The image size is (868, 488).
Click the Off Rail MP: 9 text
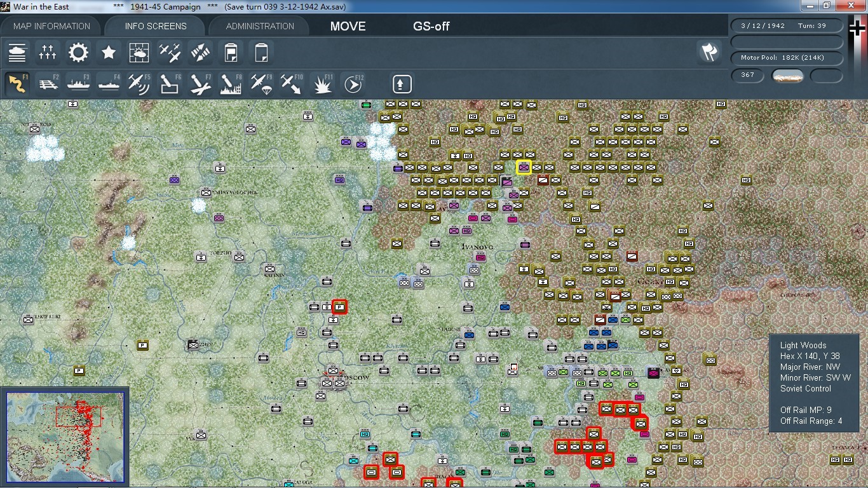point(806,410)
